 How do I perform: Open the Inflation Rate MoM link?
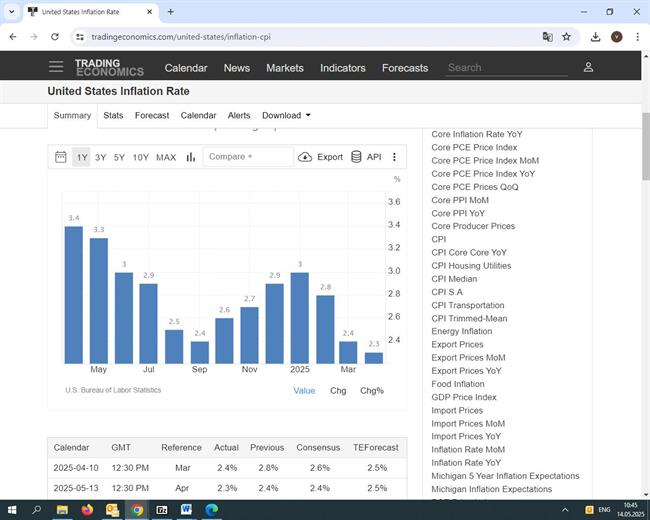468,450
